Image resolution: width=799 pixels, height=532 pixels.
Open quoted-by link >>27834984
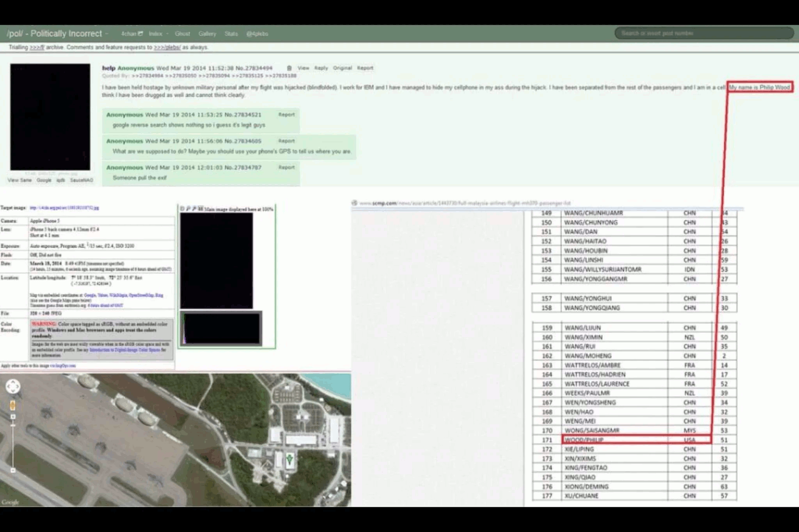(x=147, y=76)
